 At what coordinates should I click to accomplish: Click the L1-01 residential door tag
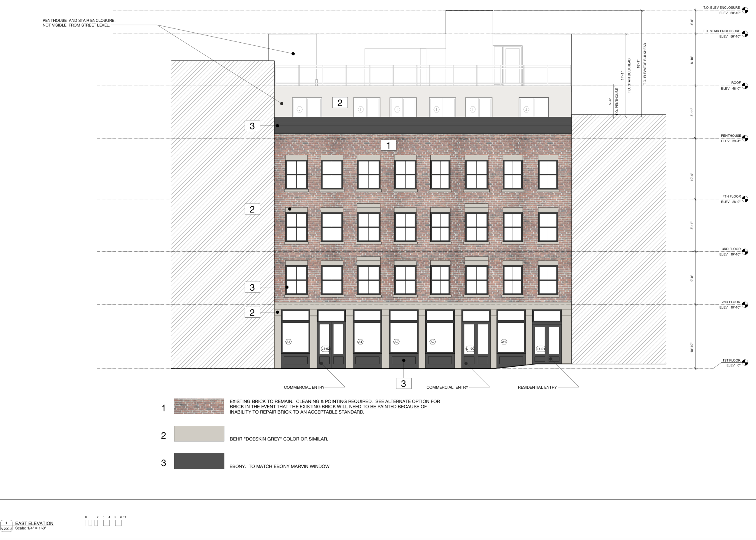click(x=541, y=349)
